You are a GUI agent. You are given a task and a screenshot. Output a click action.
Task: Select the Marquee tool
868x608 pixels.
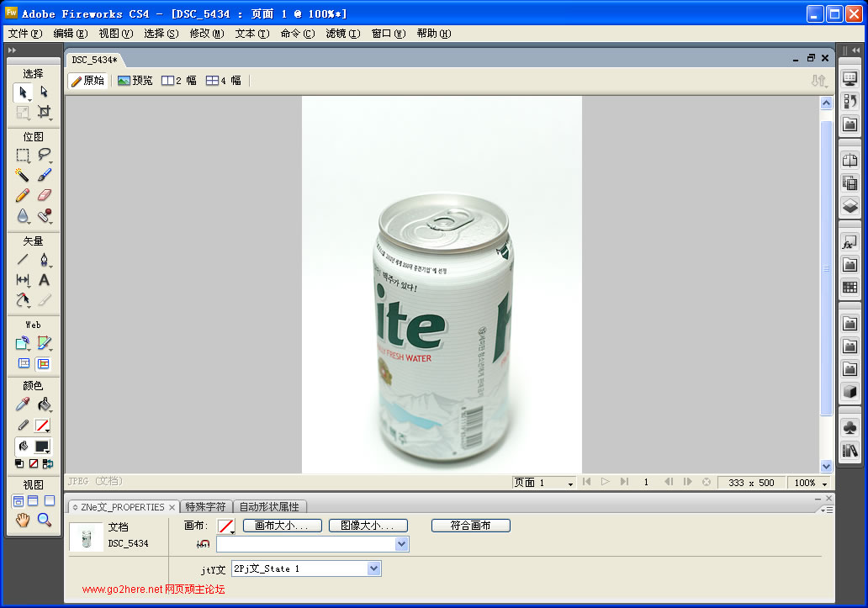[x=23, y=155]
